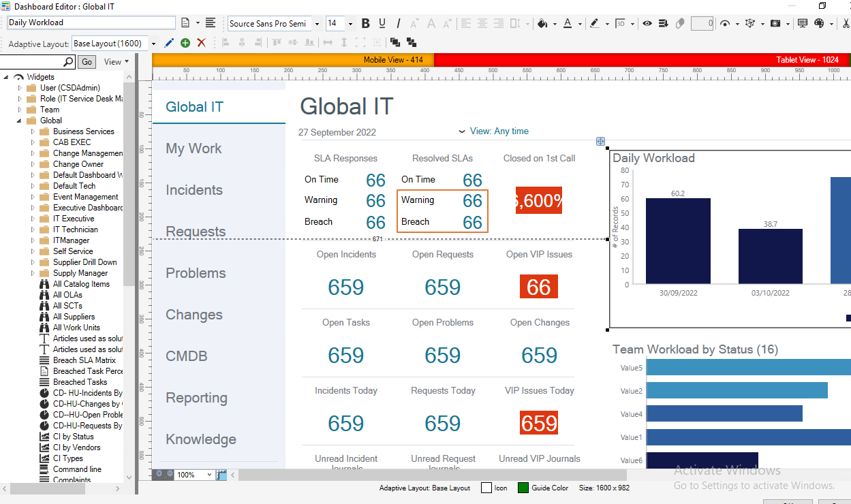
Task: Click the Bold formatting button
Action: 366,23
